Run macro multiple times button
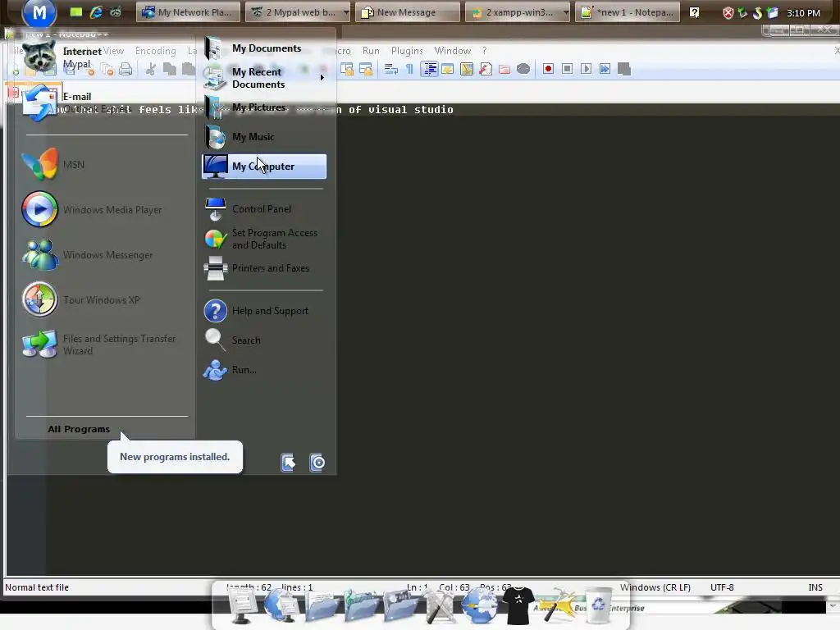This screenshot has width=840, height=630. (x=605, y=69)
